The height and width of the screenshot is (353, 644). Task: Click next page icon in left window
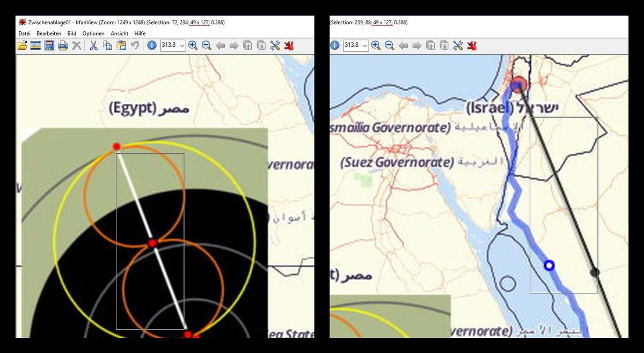[261, 46]
